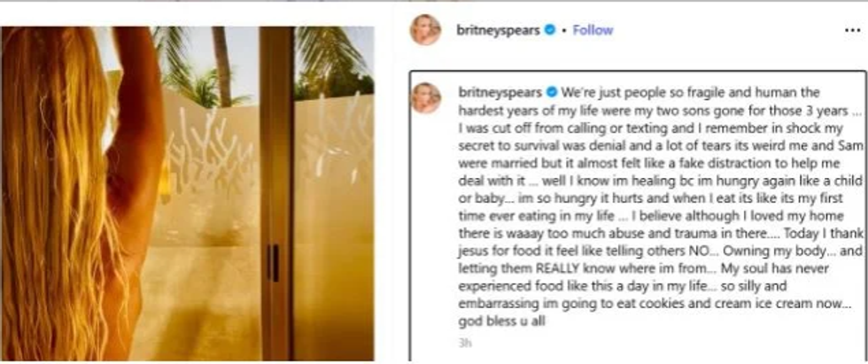Open britneyspears profile from header username
Screen dimensions: 868x364
click(498, 30)
